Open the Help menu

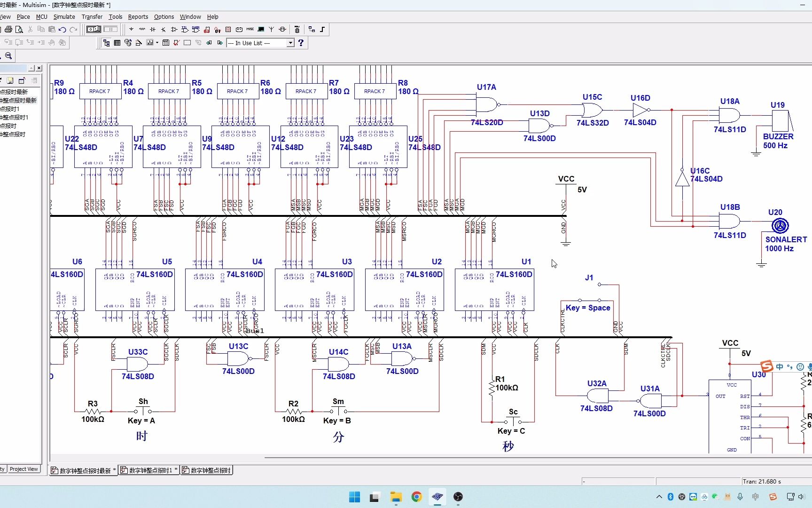pyautogui.click(x=213, y=16)
